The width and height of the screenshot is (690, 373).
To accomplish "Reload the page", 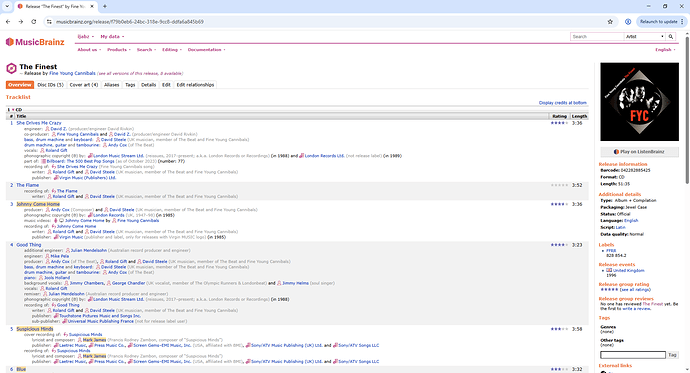I will (34, 22).
